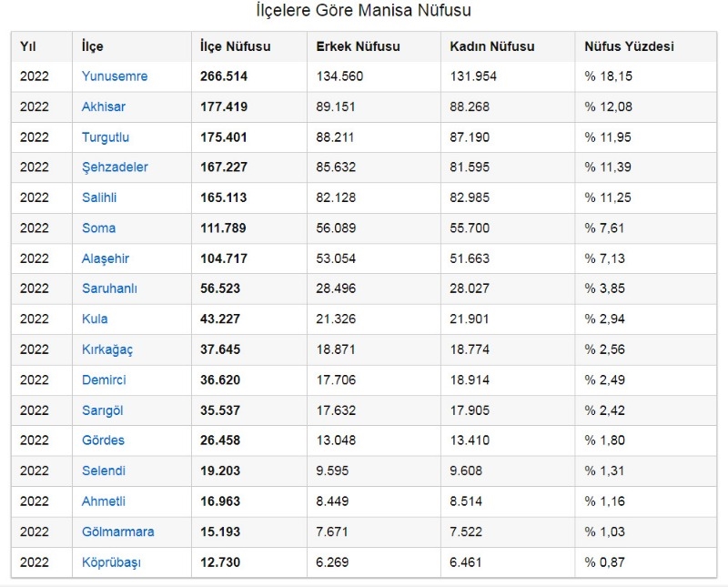
Task: Select the Sarıgöl district link
Action: (x=102, y=410)
